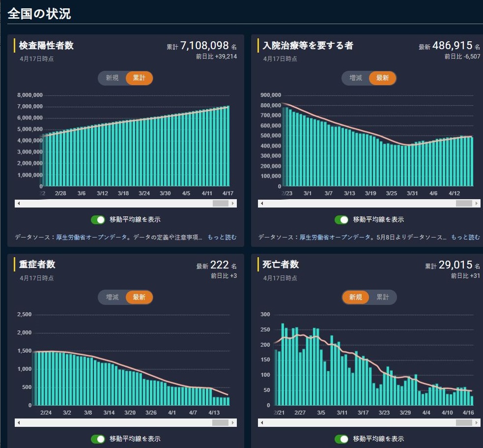483x448 pixels.
Task: Click right scroll arrow under 検査陽性者数 chart
Action: [x=233, y=203]
